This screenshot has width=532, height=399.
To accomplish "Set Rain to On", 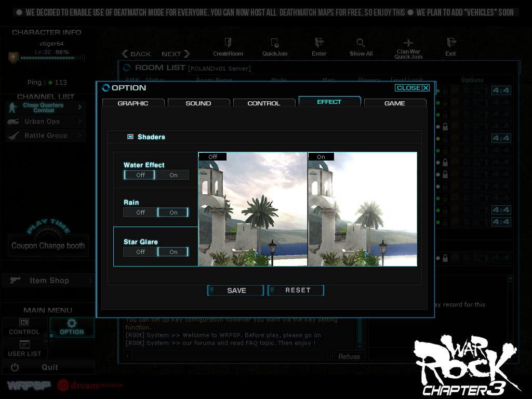I will (x=173, y=212).
